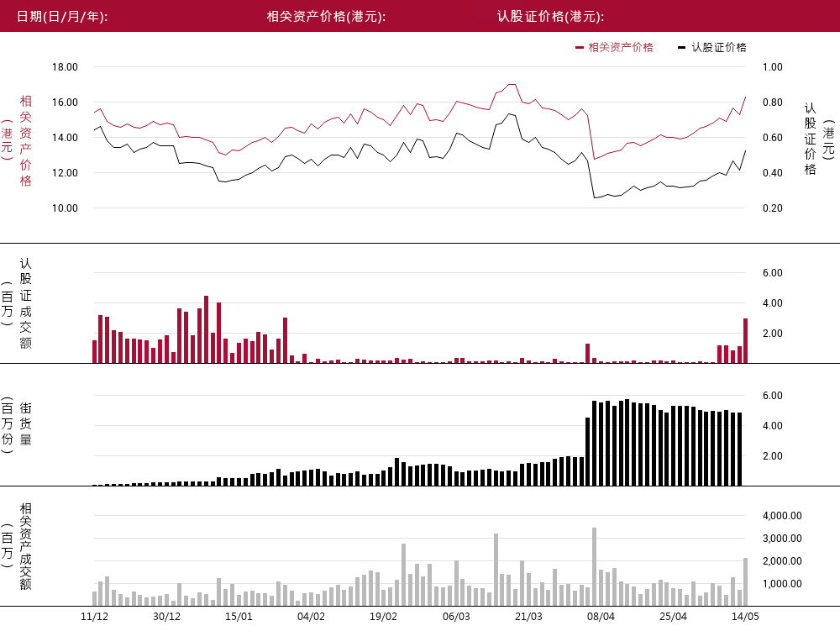Click the 2,000.00 asset turnover axis value
Screen dimensions: 840x631
click(782, 561)
